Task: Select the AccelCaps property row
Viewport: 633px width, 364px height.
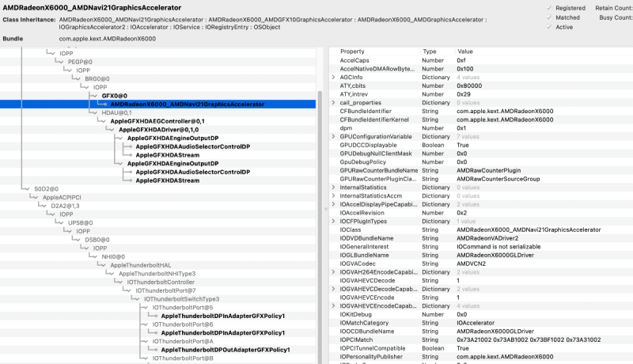Action: point(481,60)
